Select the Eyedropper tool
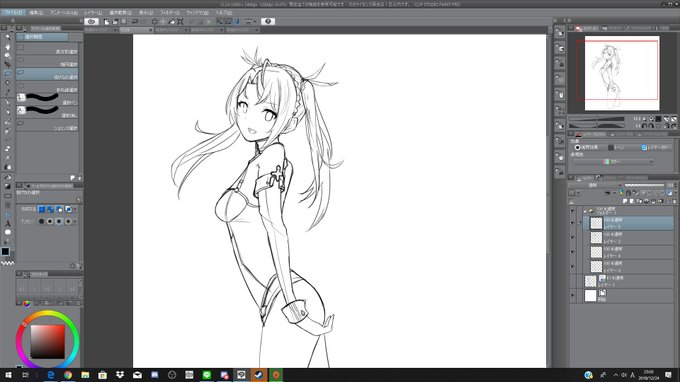Viewport: 680px width, 382px height. (x=7, y=92)
